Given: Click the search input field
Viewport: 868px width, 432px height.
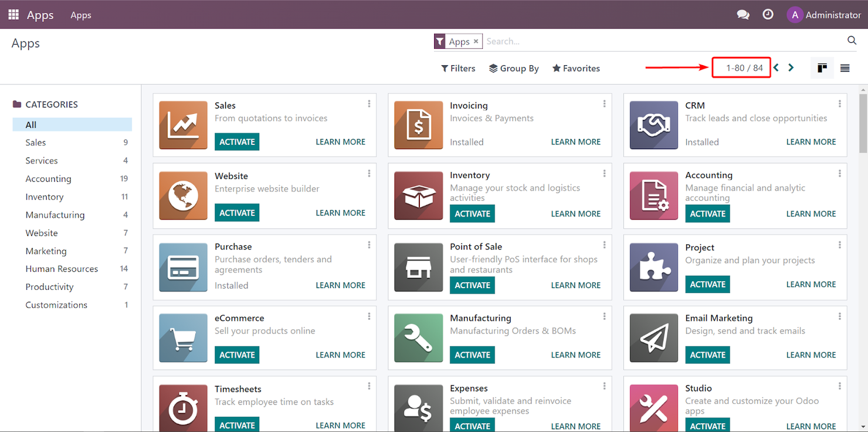Looking at the screenshot, I should (663, 41).
